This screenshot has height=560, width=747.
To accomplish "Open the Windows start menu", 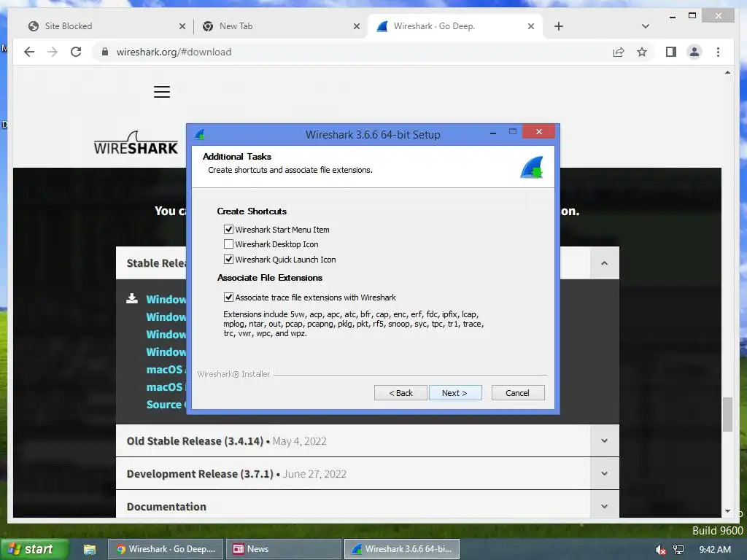I will (x=35, y=549).
